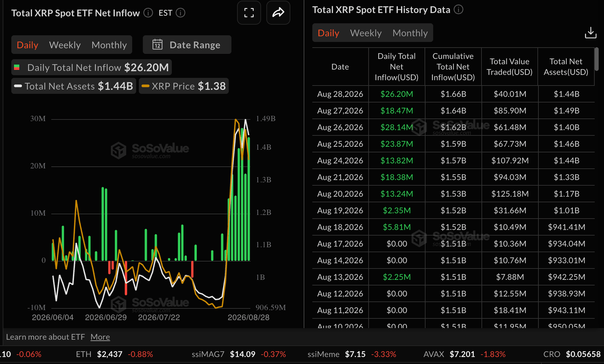The height and width of the screenshot is (364, 604).
Task: Click the $28.14M inflow value
Action: pos(397,127)
